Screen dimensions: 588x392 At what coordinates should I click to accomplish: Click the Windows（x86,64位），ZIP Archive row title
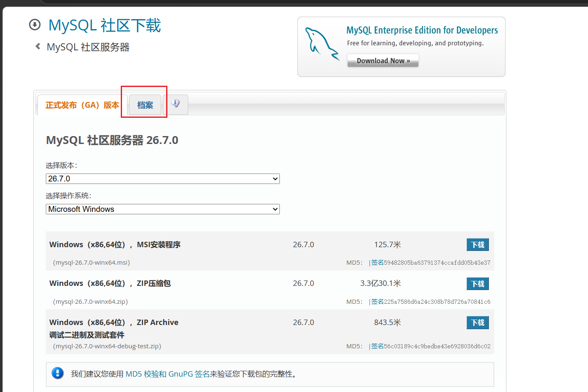(114, 323)
